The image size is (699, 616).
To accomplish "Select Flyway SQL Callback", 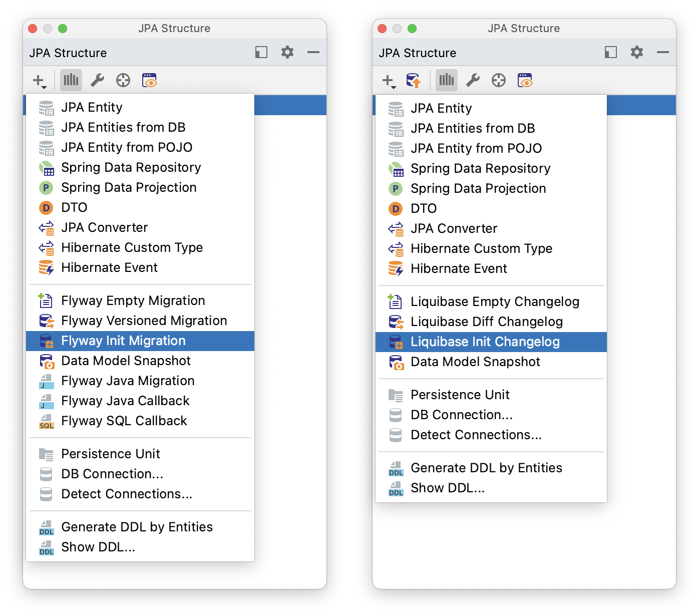I will click(140, 421).
